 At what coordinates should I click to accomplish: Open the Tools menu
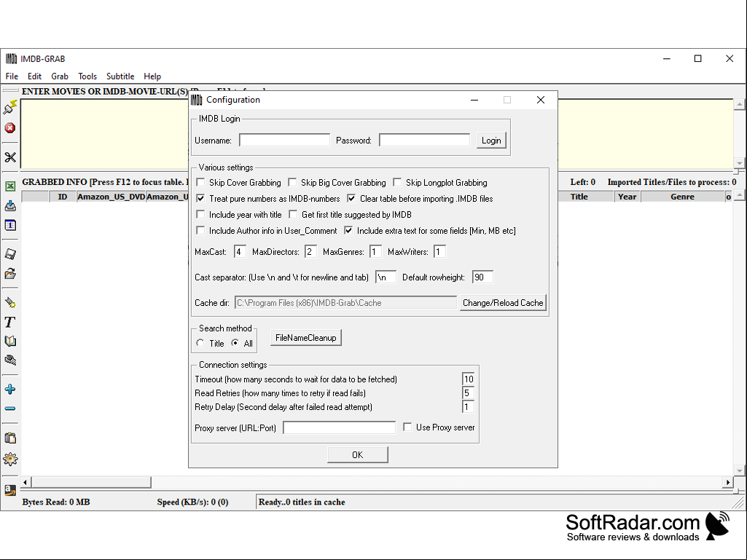(x=87, y=76)
